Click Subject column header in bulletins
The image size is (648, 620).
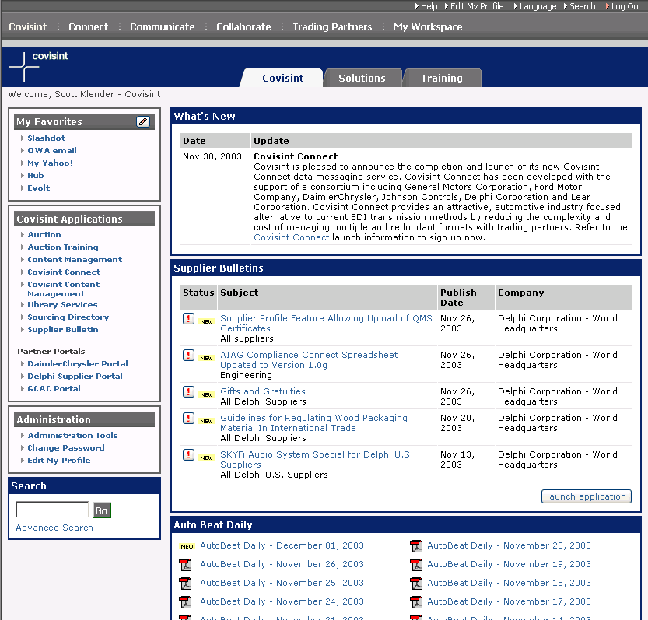point(239,293)
